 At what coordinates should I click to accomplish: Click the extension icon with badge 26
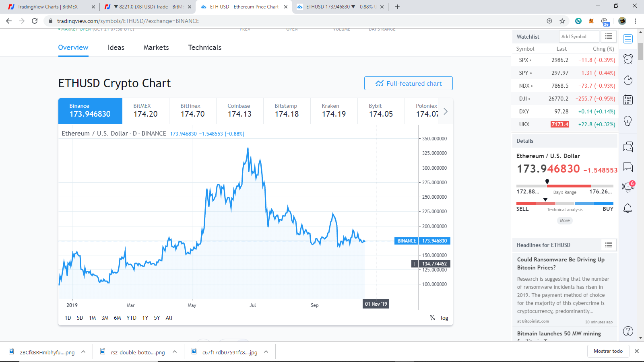tap(605, 22)
